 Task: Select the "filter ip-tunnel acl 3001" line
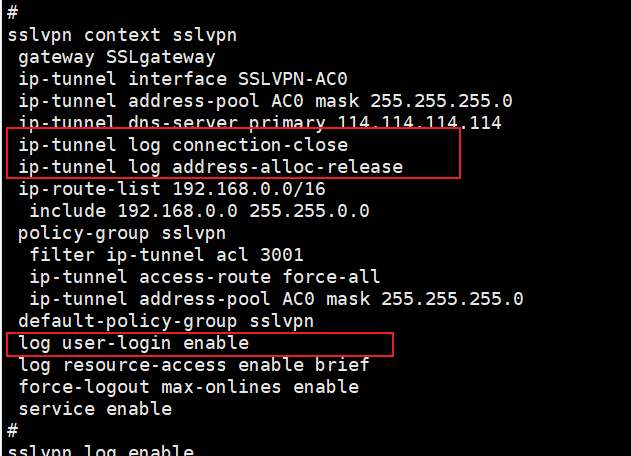pyautogui.click(x=166, y=255)
